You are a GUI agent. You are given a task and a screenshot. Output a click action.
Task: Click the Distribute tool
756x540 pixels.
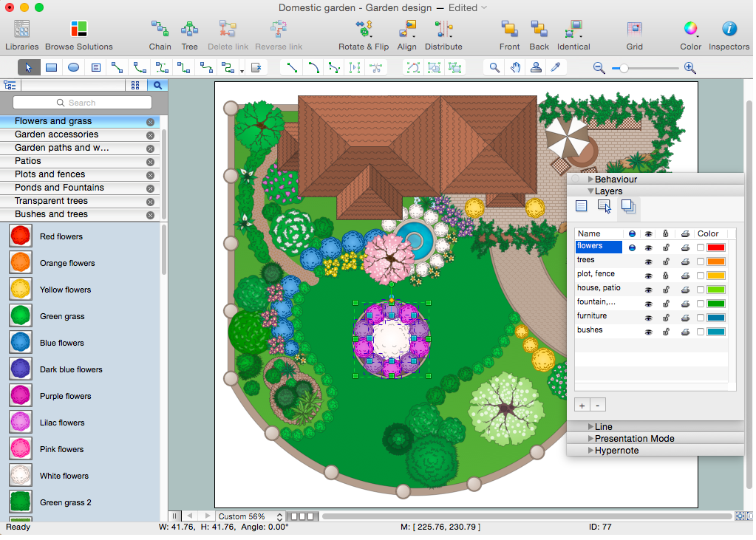point(443,35)
